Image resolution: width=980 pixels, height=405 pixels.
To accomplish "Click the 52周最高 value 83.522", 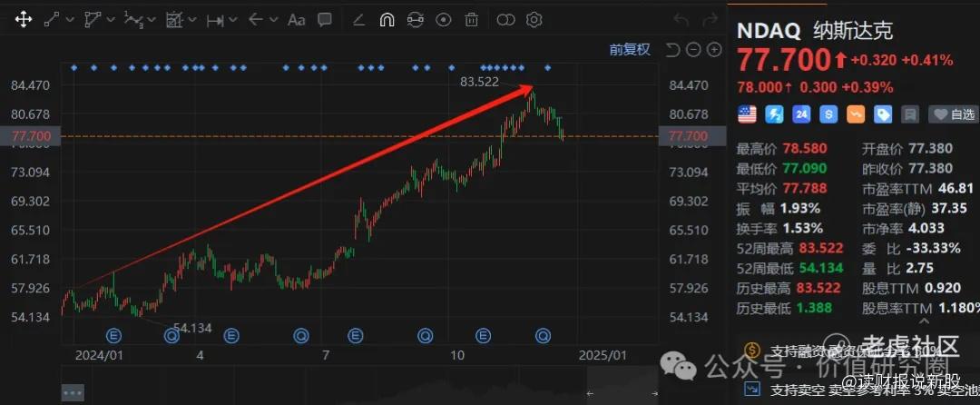I will [820, 248].
